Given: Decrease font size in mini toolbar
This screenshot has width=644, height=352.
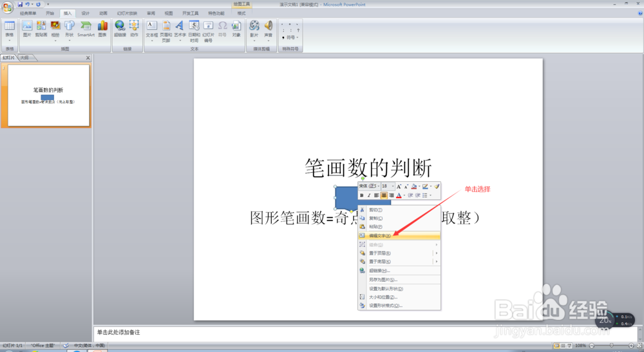Looking at the screenshot, I should click(x=406, y=187).
